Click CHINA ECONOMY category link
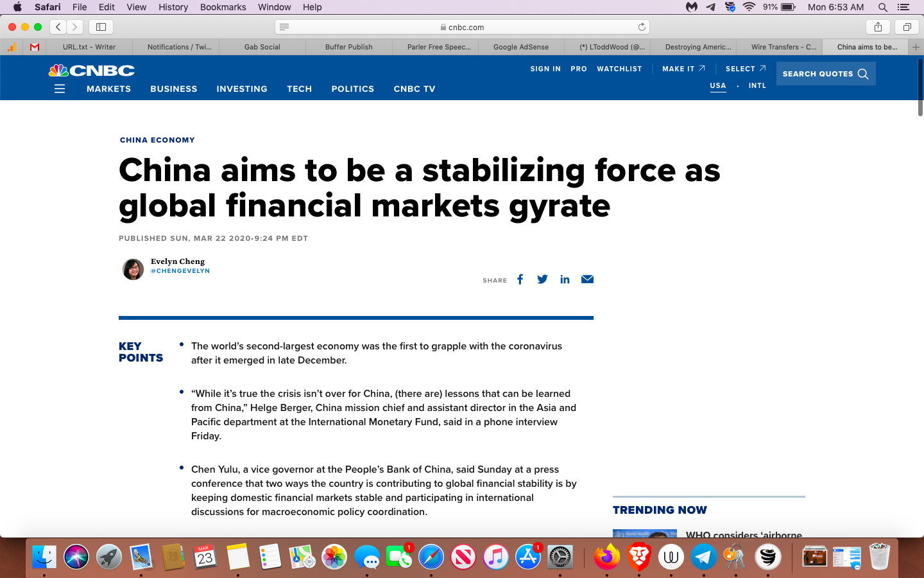The width and height of the screenshot is (924, 578). click(x=157, y=140)
